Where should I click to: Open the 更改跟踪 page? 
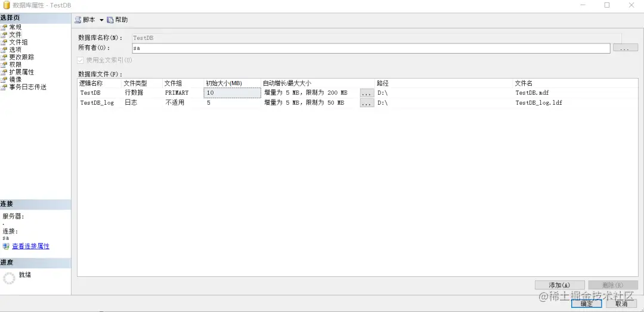(x=21, y=57)
